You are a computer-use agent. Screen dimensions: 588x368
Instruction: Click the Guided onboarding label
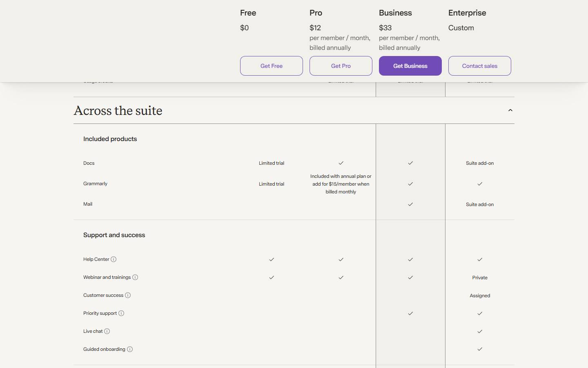coord(104,349)
